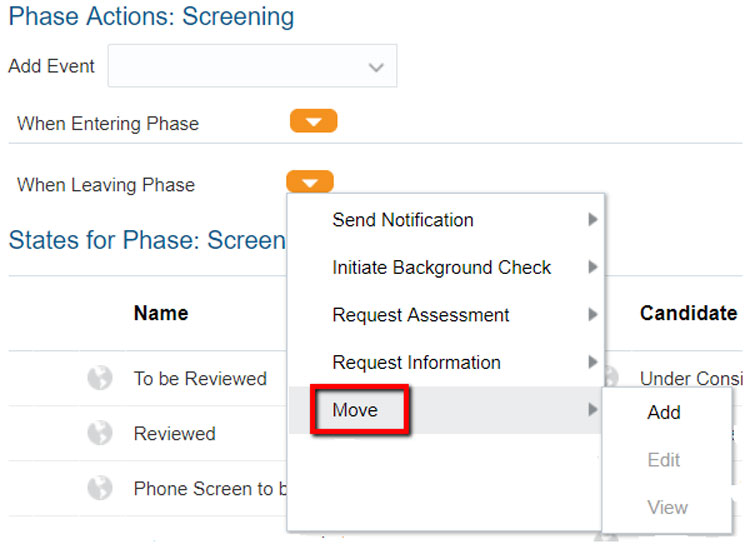Click Add in the Move submenu
Screen dimensions: 750x549
point(664,412)
